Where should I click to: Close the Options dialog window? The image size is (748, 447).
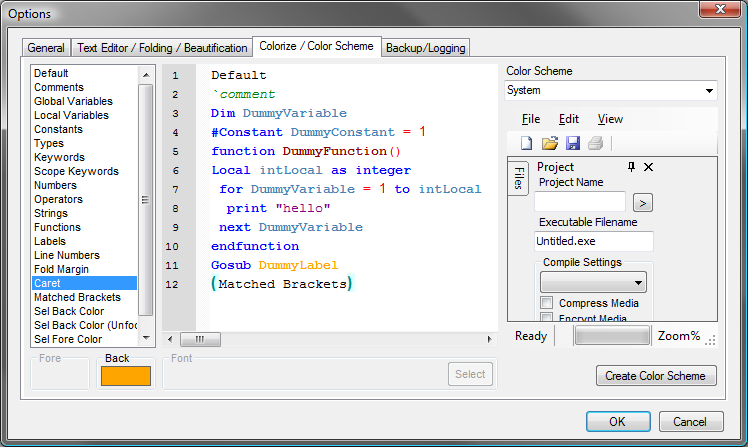720,9
